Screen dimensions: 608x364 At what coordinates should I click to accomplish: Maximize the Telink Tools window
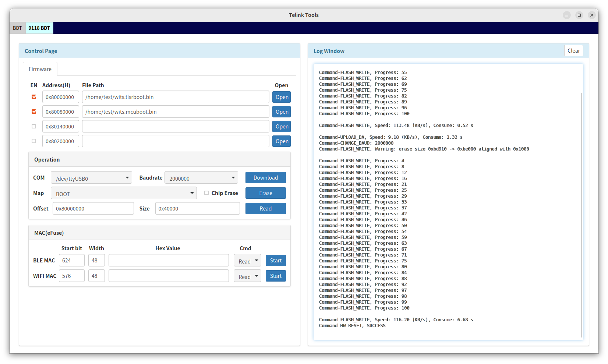pyautogui.click(x=579, y=15)
